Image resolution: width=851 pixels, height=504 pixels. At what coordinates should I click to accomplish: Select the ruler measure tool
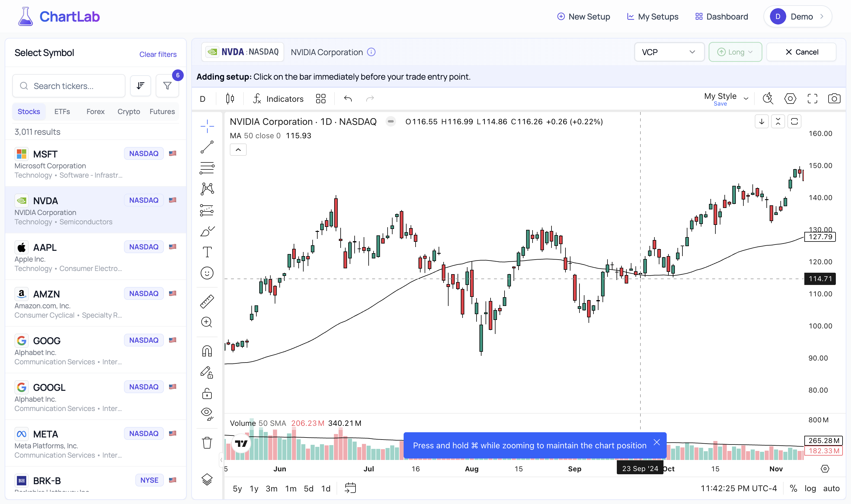[207, 301]
